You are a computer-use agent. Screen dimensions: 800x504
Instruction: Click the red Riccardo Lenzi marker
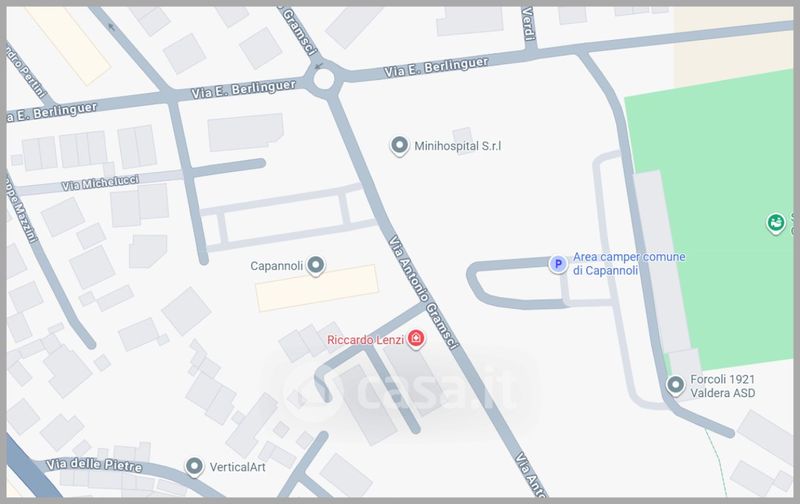tap(416, 338)
